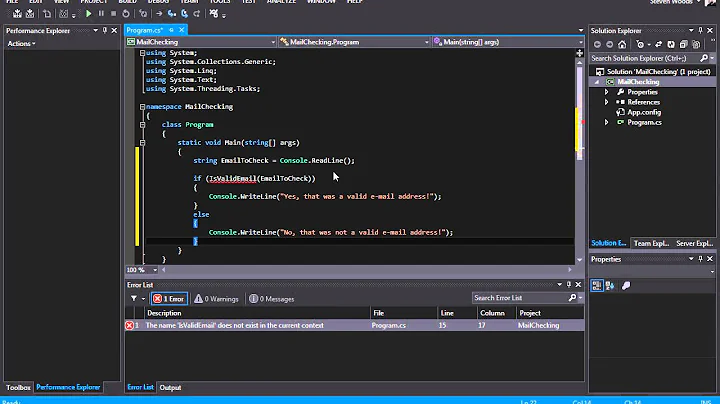Click the Search Solution Explorer field

[x=644, y=58]
